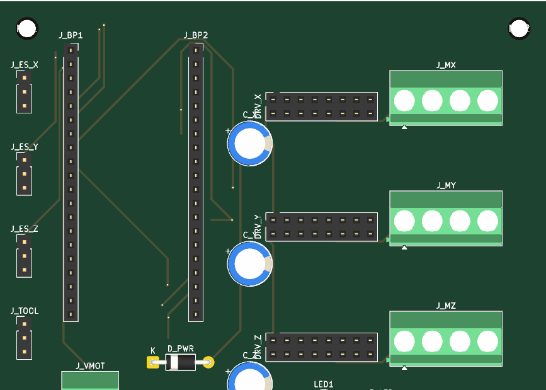Click the J_ES_Y label text

(24, 147)
